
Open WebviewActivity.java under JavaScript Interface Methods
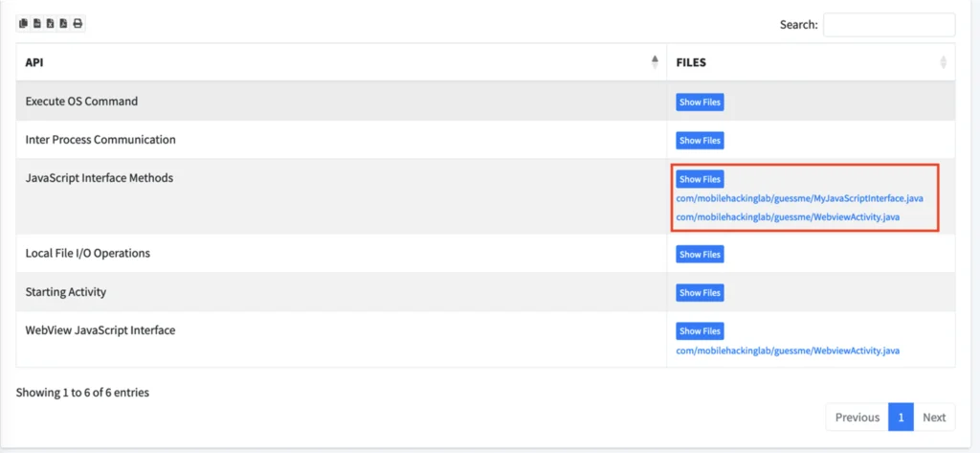[x=788, y=217]
